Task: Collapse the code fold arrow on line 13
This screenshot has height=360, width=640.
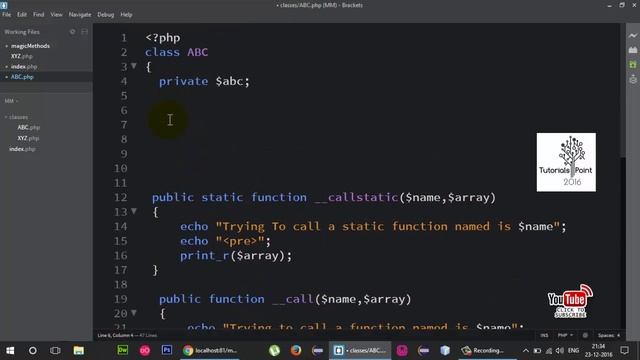Action: (133, 211)
